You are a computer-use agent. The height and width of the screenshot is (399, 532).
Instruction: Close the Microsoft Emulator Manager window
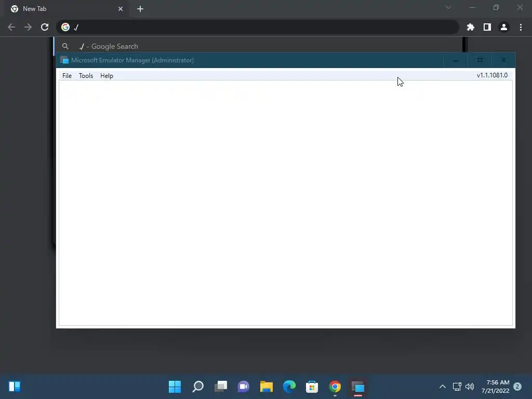(503, 60)
